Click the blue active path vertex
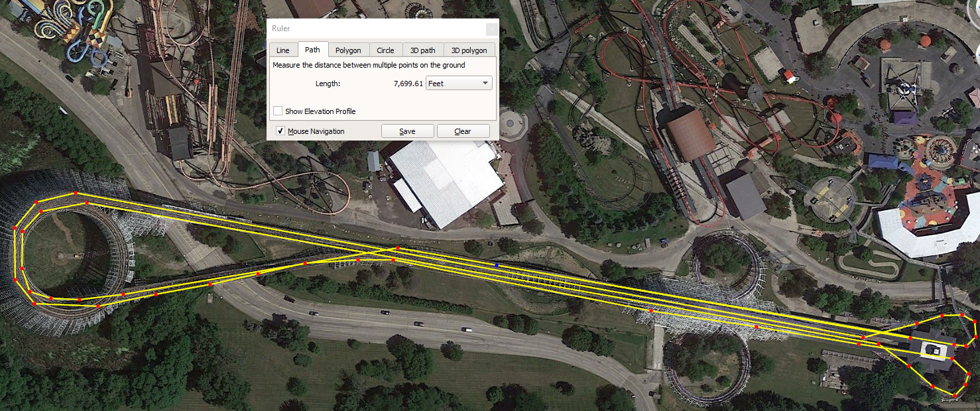980x411 pixels. click(496, 265)
